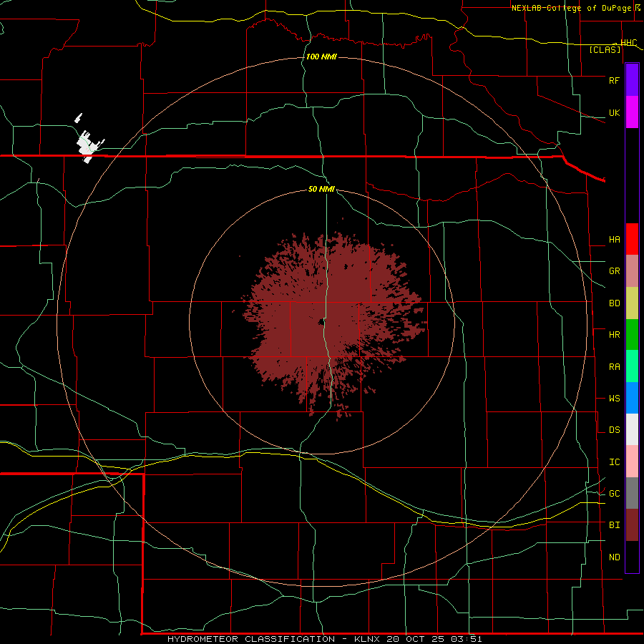
Task: Click the light green RA legend swatch
Action: [632, 366]
